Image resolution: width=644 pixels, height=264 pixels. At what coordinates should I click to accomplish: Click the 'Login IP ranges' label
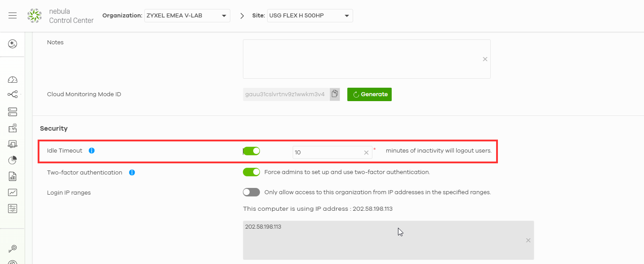[69, 193]
